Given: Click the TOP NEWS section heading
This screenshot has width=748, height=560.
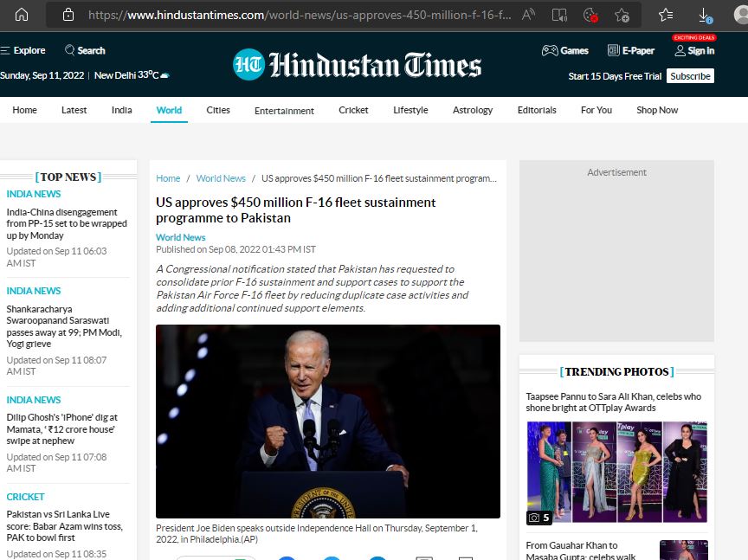Looking at the screenshot, I should (x=68, y=177).
